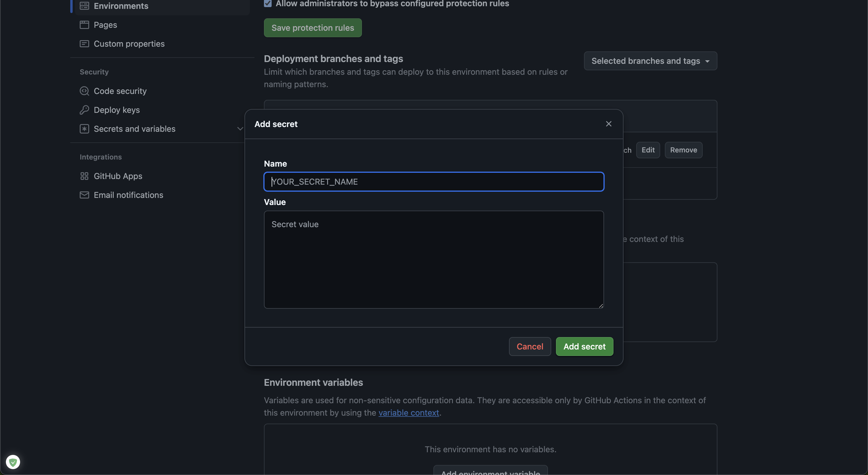This screenshot has height=475, width=868.
Task: Click Edit for the branch rule
Action: pos(648,150)
